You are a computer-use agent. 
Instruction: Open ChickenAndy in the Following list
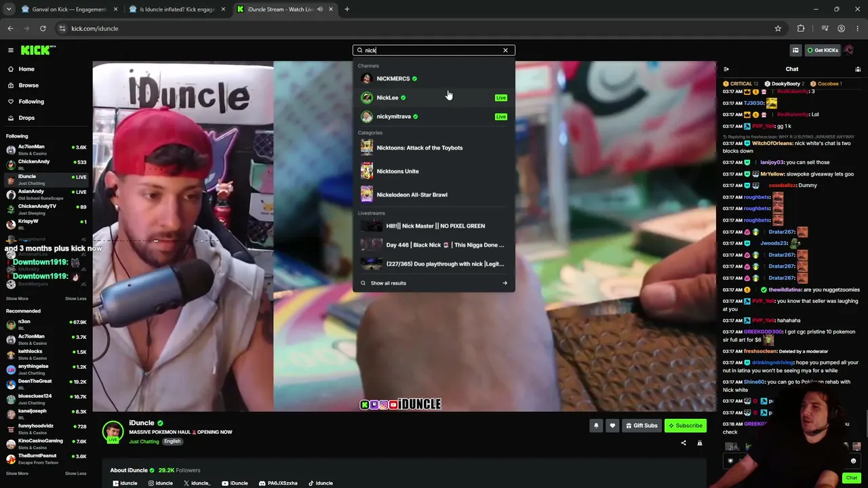46,165
